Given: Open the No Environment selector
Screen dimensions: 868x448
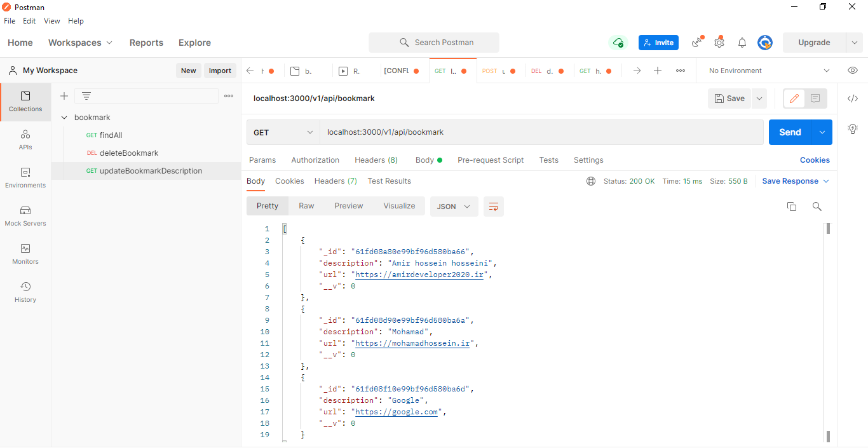Looking at the screenshot, I should coord(769,71).
